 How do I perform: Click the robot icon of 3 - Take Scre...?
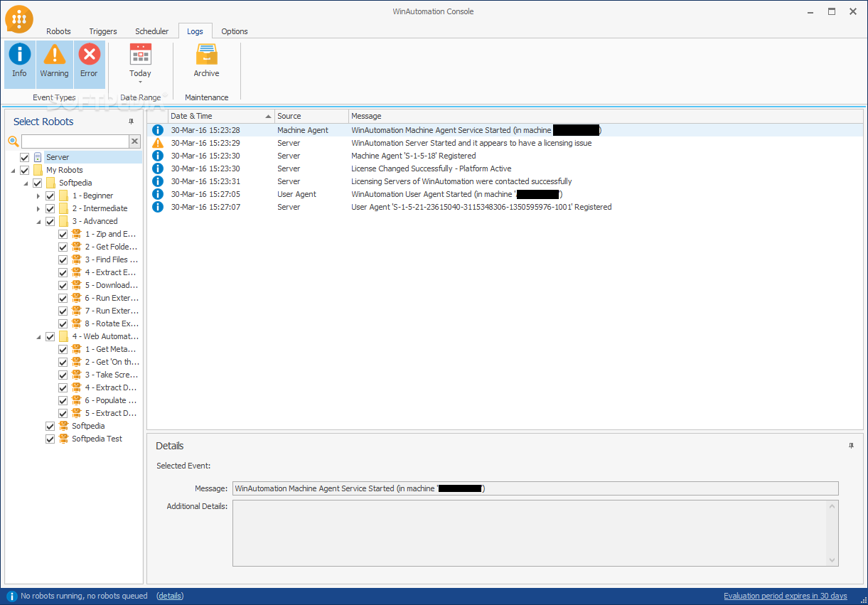point(76,375)
